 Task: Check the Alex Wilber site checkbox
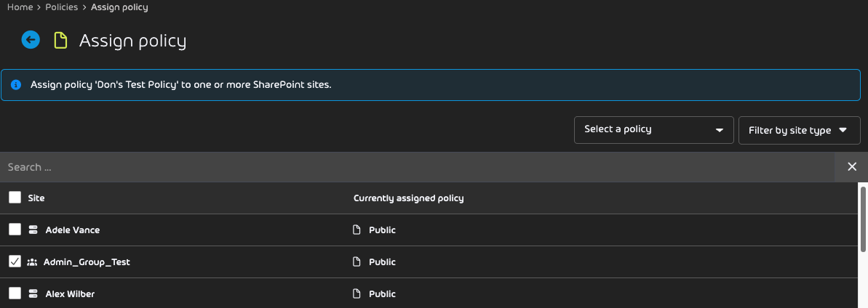click(15, 293)
